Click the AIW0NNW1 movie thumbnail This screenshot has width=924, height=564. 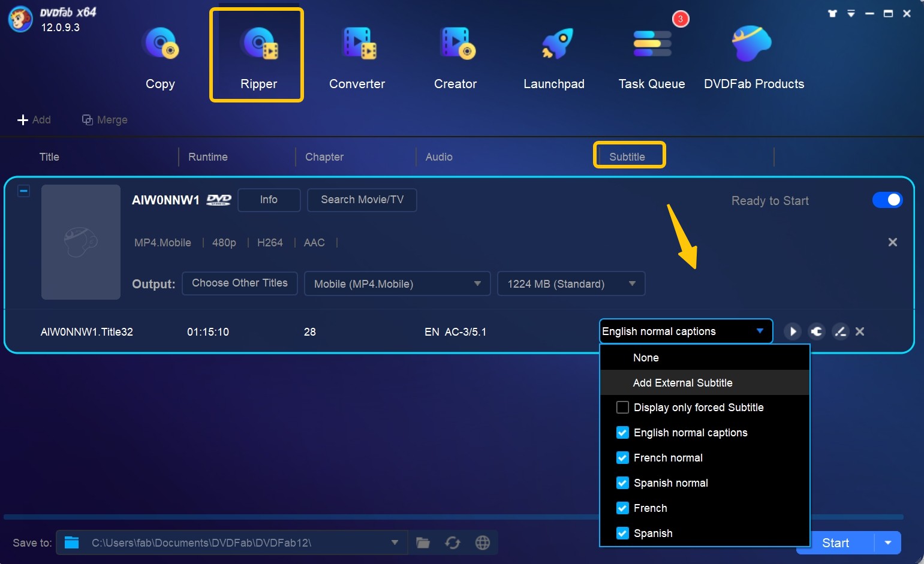click(x=81, y=242)
